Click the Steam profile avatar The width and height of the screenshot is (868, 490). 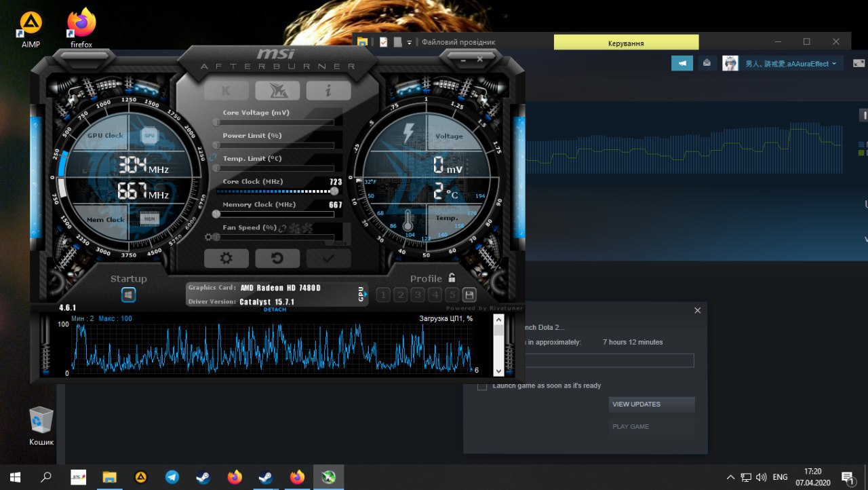point(730,63)
